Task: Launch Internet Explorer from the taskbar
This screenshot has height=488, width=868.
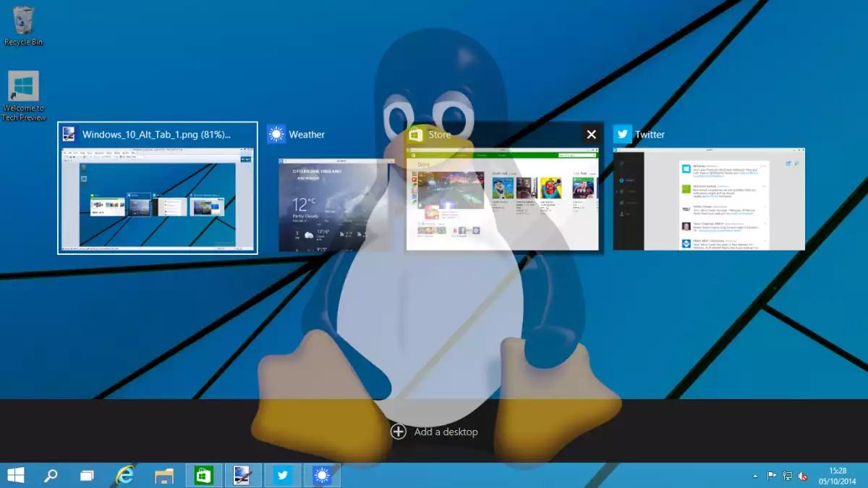Action: pyautogui.click(x=126, y=475)
